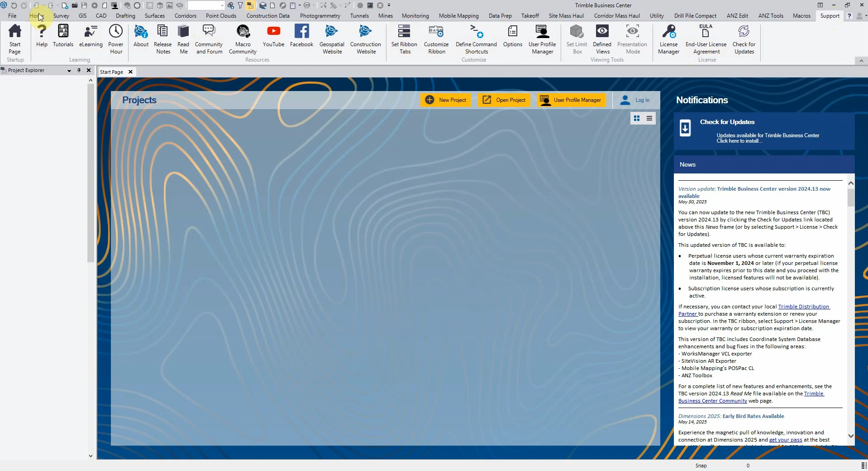Screen dimensions: 868x471
Task: Open the Drill Pile Compact tab
Action: (695, 15)
